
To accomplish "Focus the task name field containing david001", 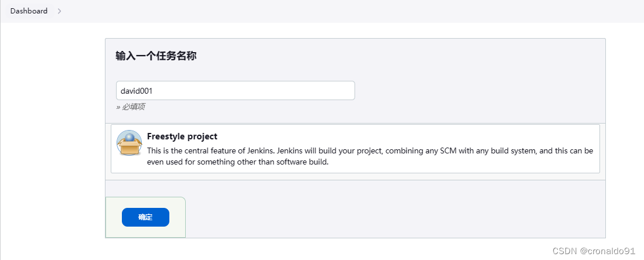I will (236, 90).
